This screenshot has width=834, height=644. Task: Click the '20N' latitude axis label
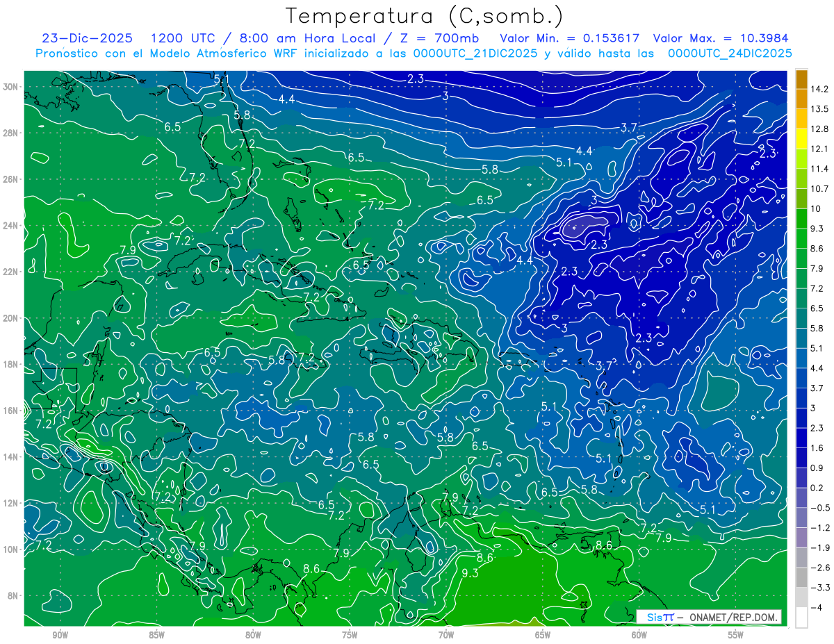point(11,318)
